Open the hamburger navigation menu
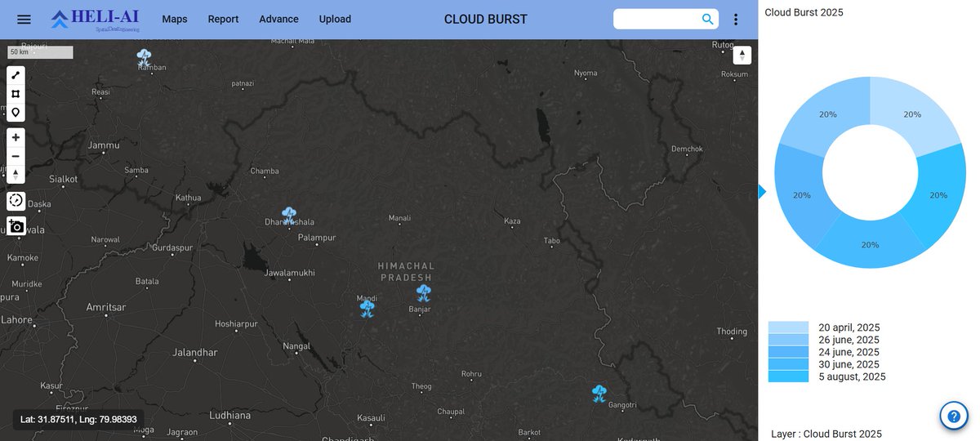 pyautogui.click(x=24, y=20)
